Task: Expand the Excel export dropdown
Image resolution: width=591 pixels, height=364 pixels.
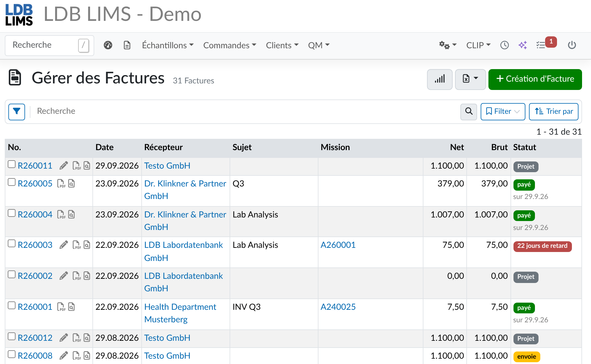Action: coord(470,79)
